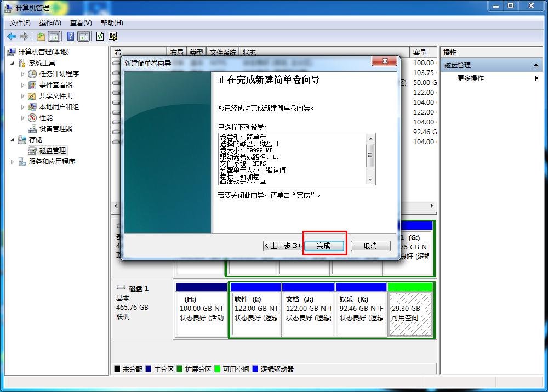This screenshot has width=548, height=392.
Task: Click the Forward navigation arrow icon
Action: pos(23,36)
